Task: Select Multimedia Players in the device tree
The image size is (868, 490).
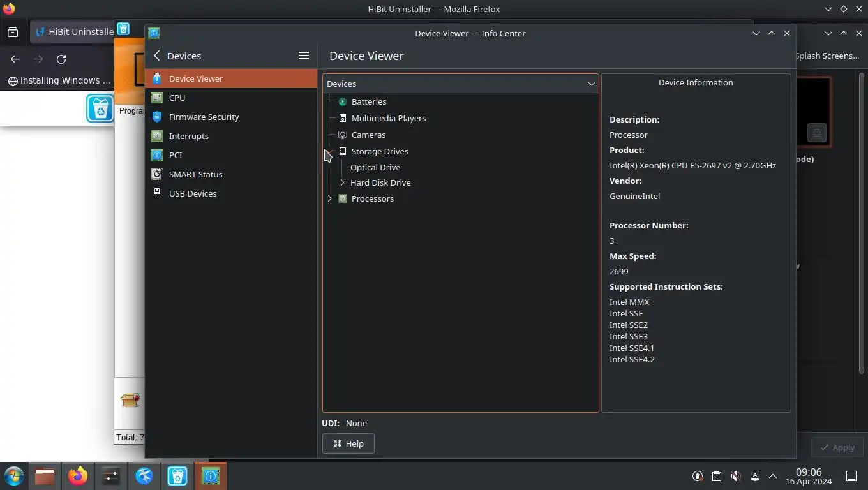Action: [x=389, y=118]
